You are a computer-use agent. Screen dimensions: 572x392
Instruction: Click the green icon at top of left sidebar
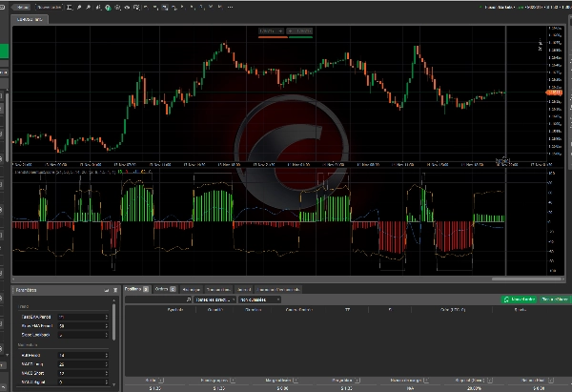point(5,50)
